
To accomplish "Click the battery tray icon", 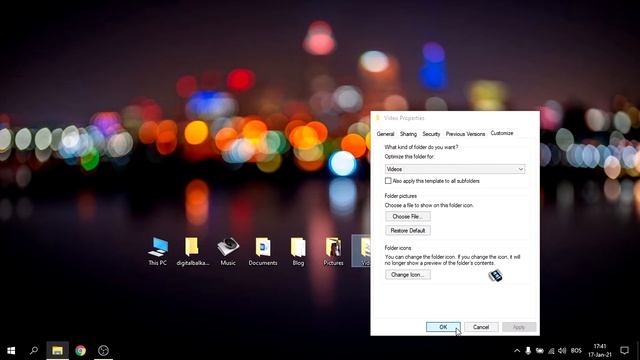I will click(540, 351).
